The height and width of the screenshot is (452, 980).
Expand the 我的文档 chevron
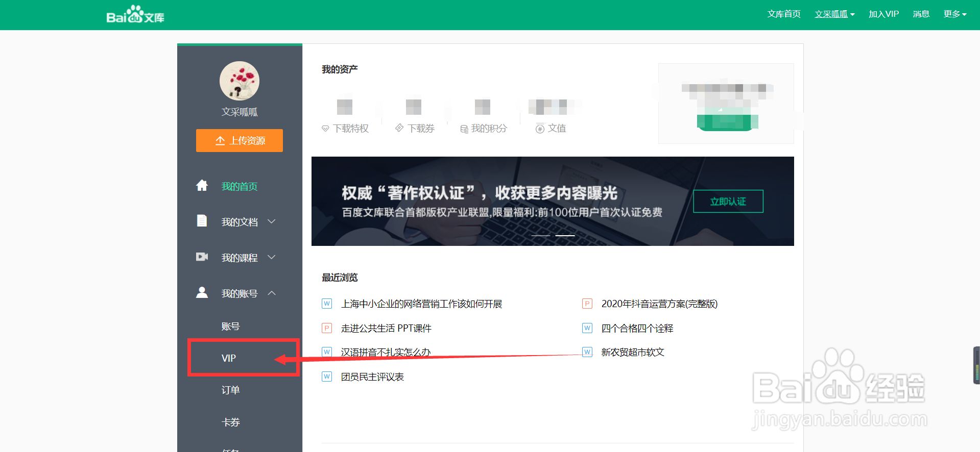272,221
